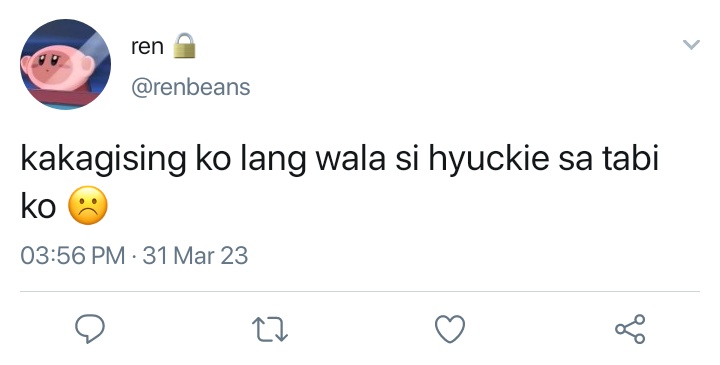Visit the @renbeans handle link
Image resolution: width=720 pixels, height=365 pixels.
coord(191,87)
